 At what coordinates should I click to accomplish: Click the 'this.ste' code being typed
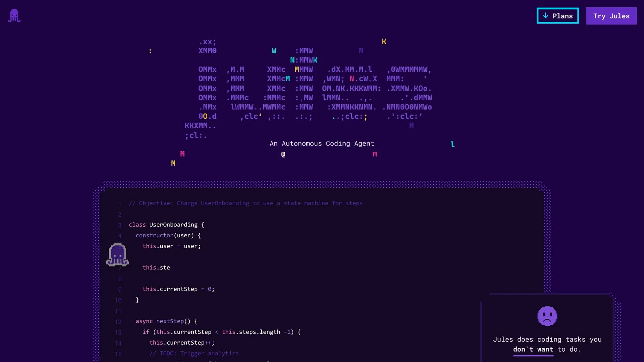tap(156, 267)
